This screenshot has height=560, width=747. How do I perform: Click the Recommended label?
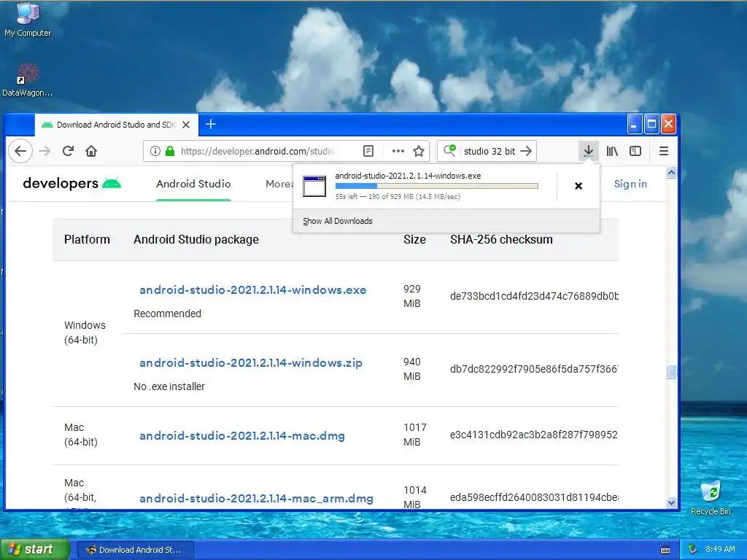coord(167,314)
